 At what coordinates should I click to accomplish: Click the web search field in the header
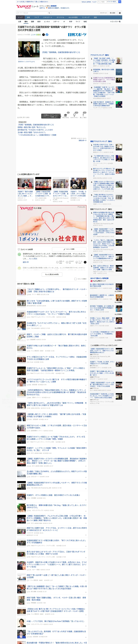pyautogui.click(x=102, y=2)
